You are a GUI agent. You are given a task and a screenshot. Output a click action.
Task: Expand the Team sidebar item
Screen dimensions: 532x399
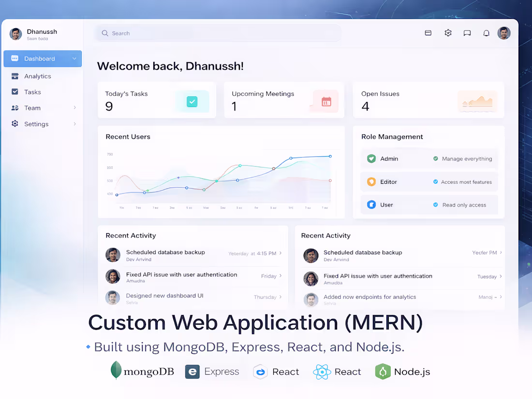click(x=75, y=108)
